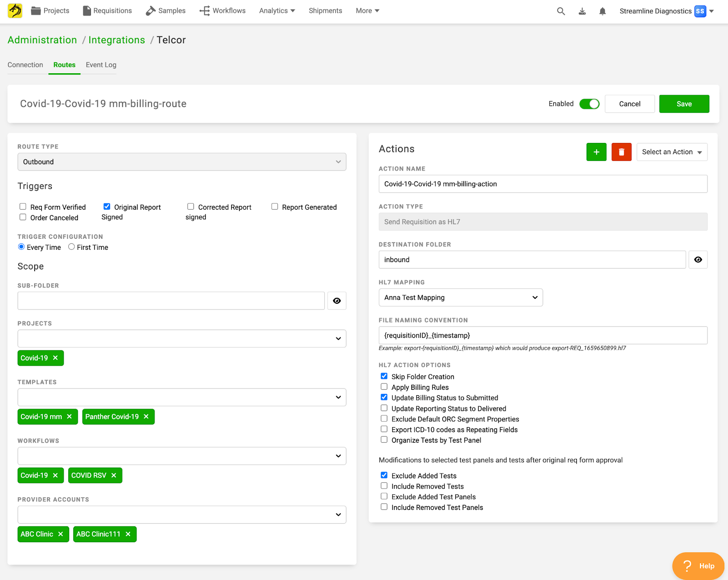The width and height of the screenshot is (728, 580).
Task: View destination folder with eye icon
Action: (x=698, y=260)
